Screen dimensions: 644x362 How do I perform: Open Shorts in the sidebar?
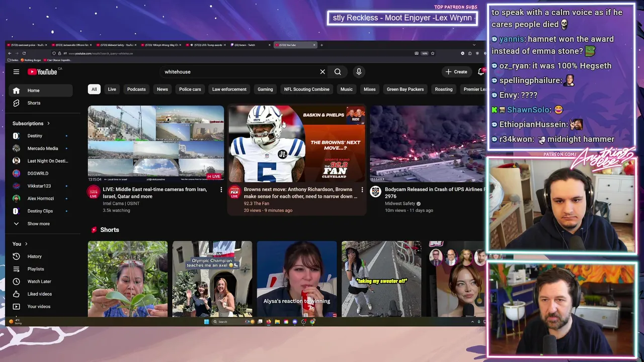[40, 103]
